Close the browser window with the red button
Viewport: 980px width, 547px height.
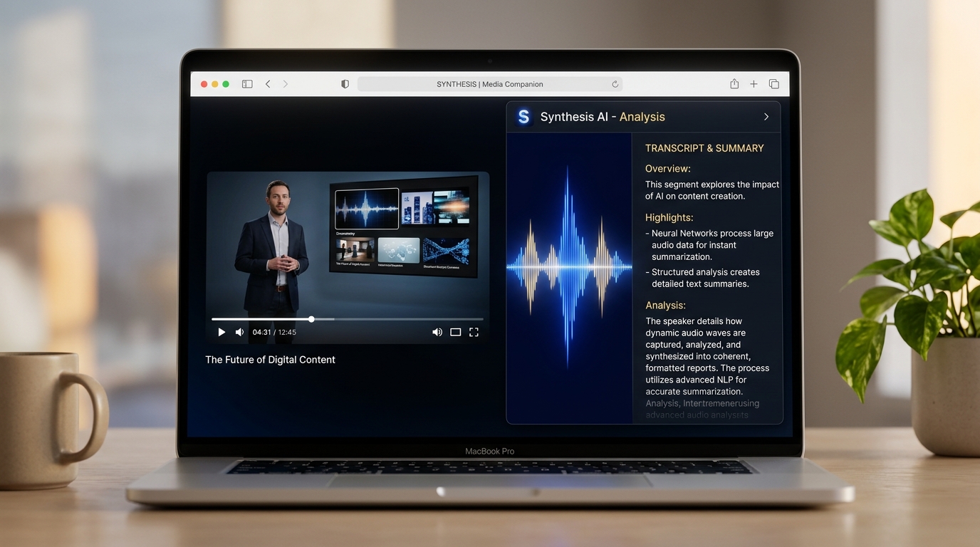click(x=204, y=84)
